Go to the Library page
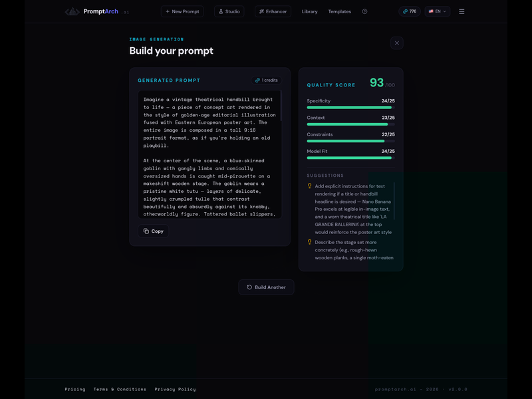This screenshot has height=399, width=532. (309, 11)
